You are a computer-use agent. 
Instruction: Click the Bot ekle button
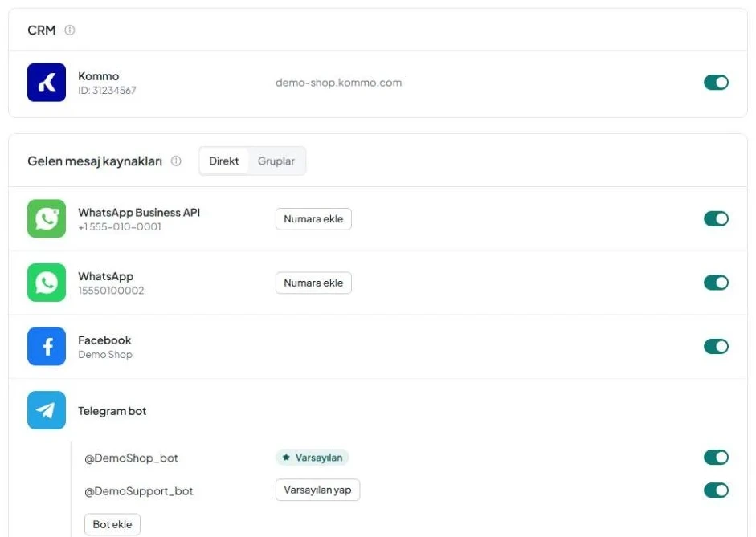click(112, 524)
